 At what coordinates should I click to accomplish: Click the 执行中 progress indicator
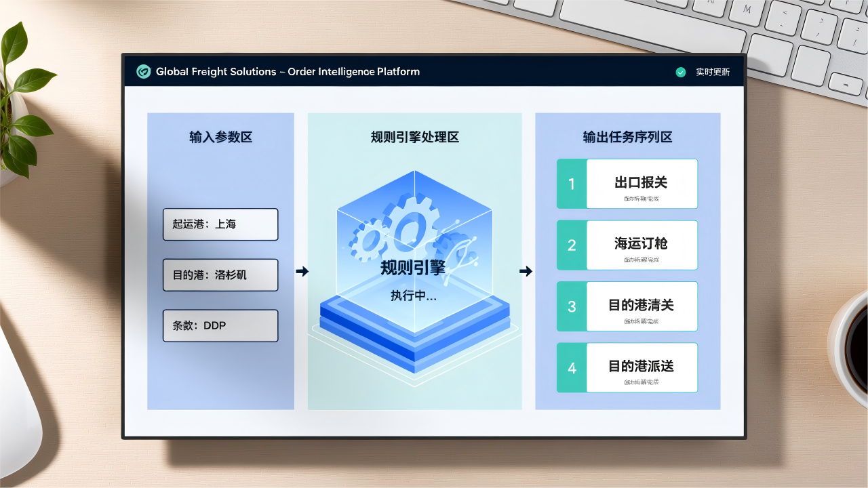(413, 296)
